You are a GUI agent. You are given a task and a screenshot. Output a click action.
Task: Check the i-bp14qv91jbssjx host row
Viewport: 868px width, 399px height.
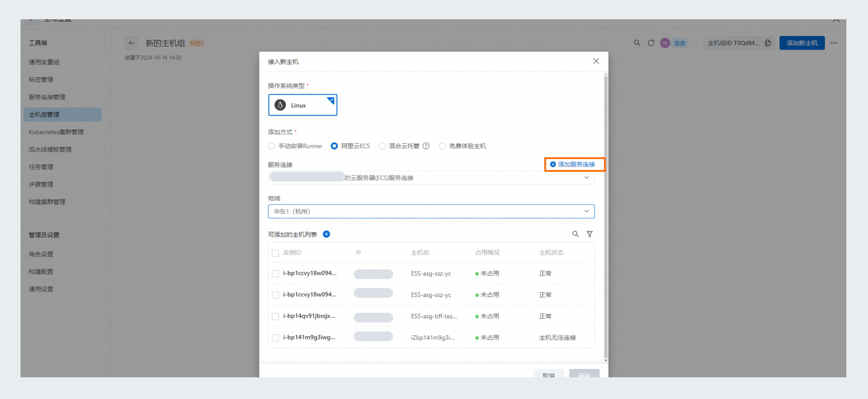pos(275,316)
